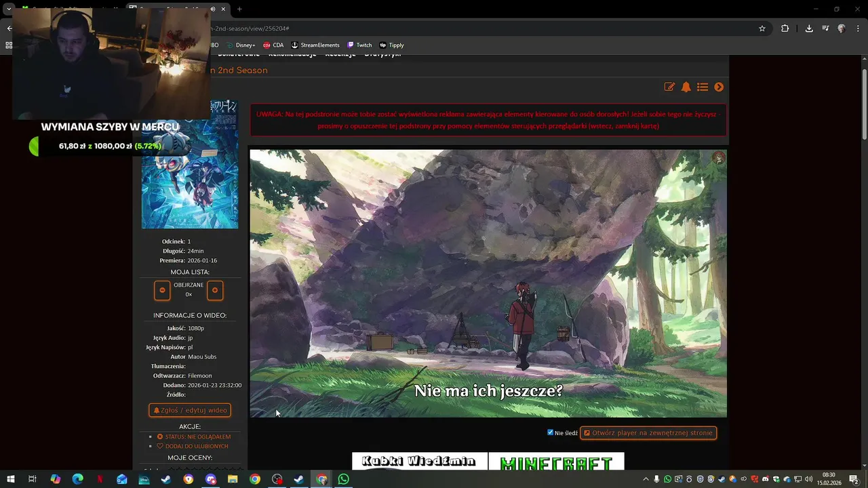This screenshot has height=488, width=868.
Task: Click the browser address bar URL
Action: pos(251,28)
